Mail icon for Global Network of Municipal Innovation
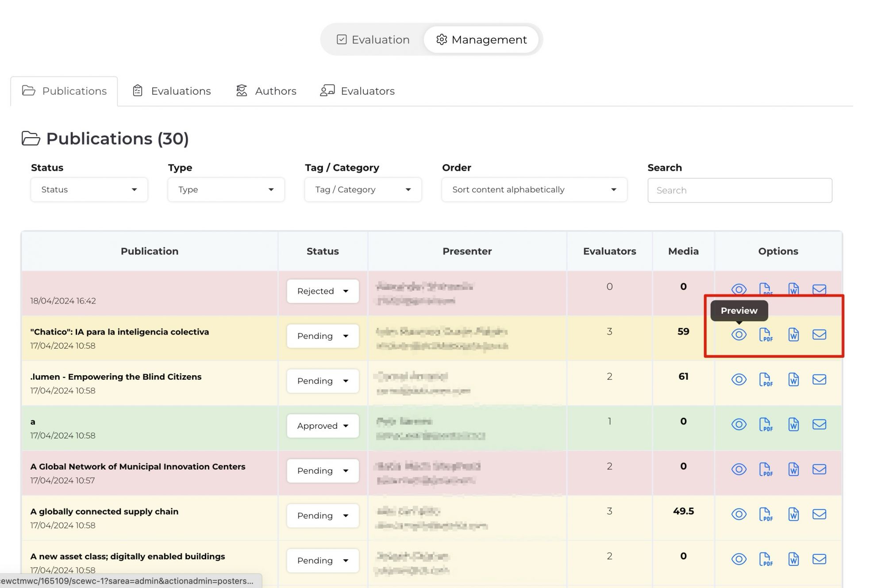Viewport: 885px width, 588px height. pos(819,469)
